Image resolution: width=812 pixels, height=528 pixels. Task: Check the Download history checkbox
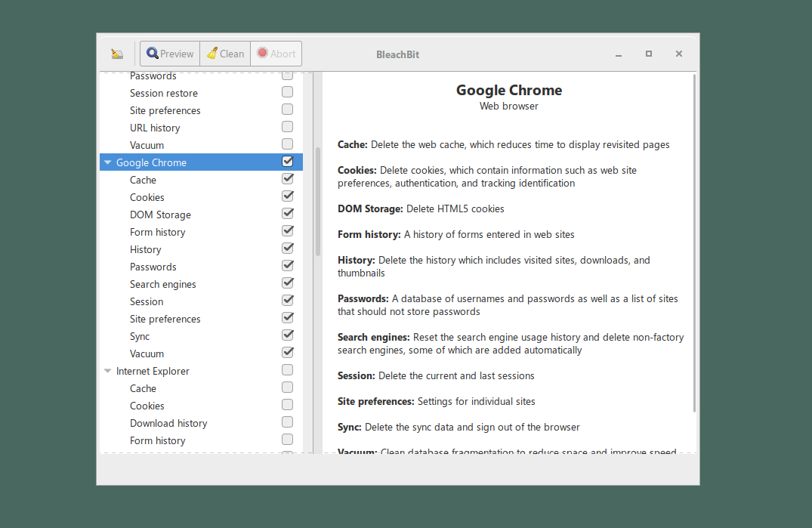click(x=288, y=422)
